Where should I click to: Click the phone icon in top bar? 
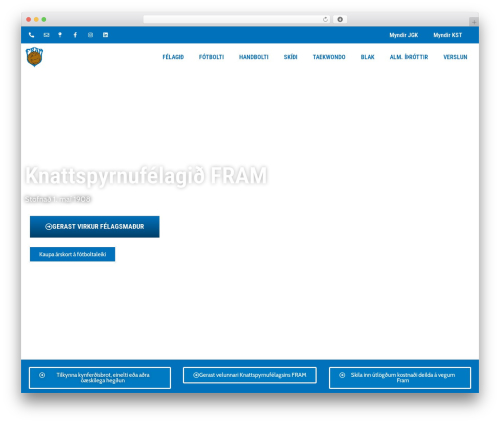[x=31, y=35]
